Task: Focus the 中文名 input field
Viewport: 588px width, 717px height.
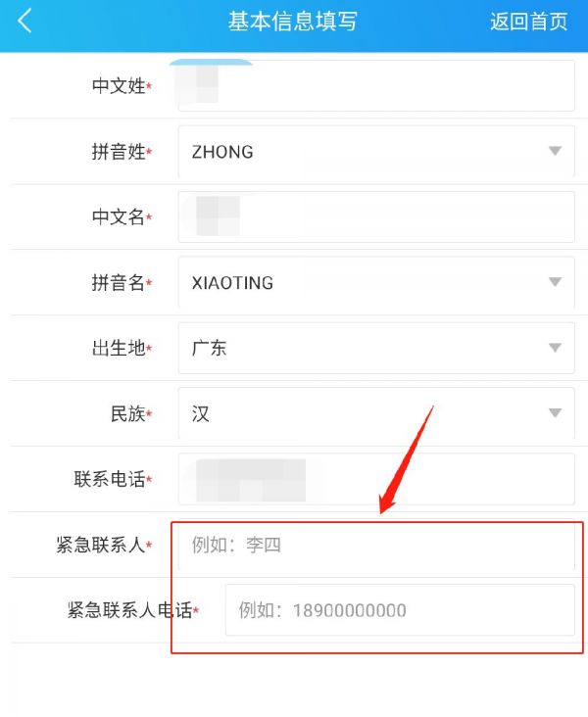Action: click(376, 216)
